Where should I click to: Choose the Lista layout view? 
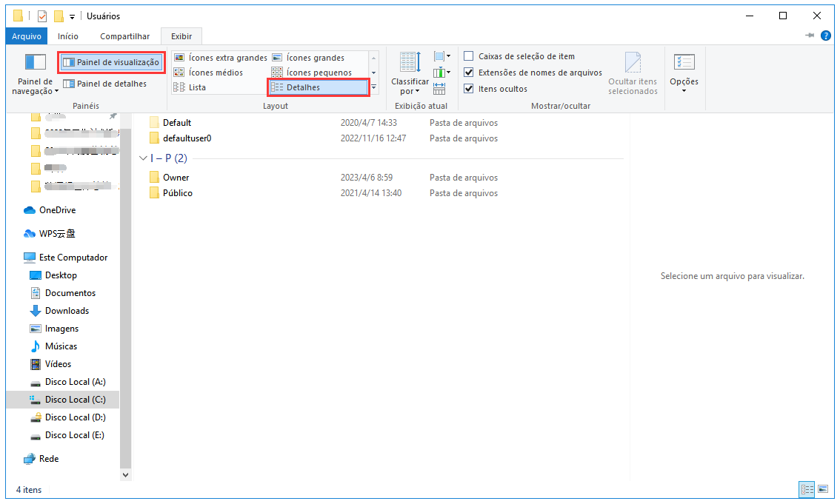(190, 87)
